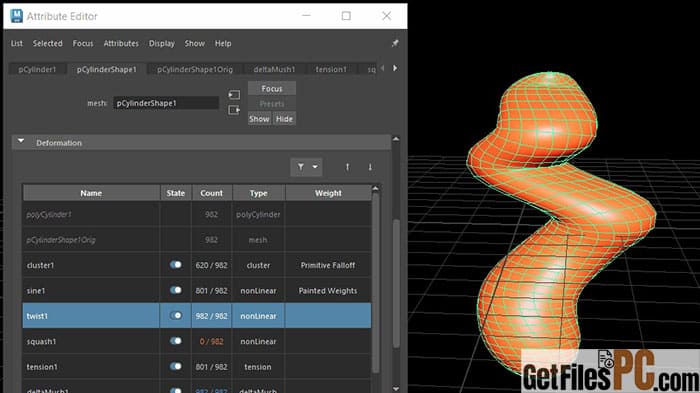
Task: Click the mesh name input field
Action: coord(166,103)
